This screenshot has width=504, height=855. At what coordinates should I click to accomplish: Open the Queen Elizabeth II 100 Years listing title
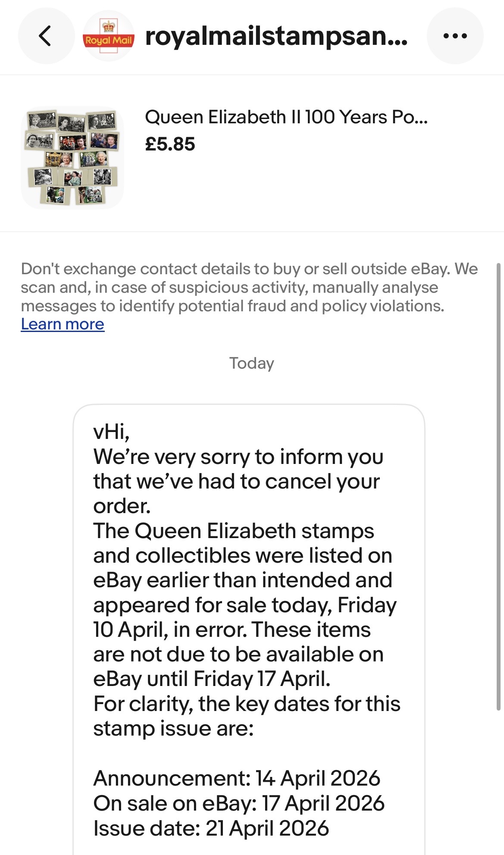286,117
